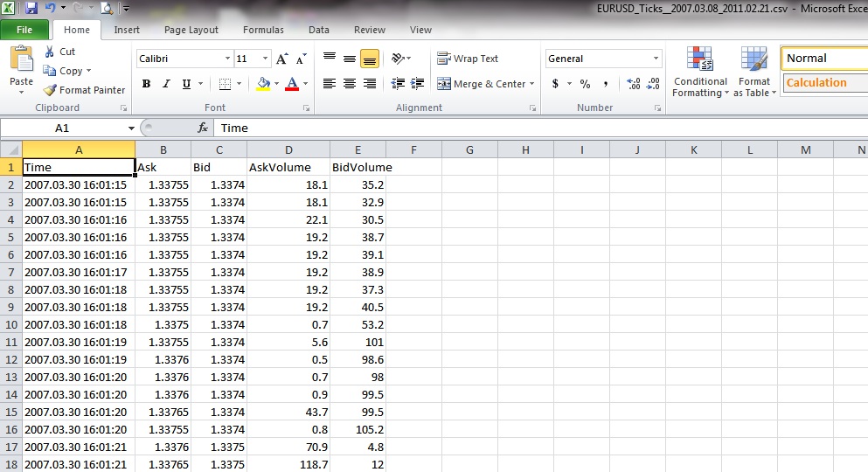Viewport: 868px width, 472px height.
Task: Expand the Copy options arrow
Action: coord(88,71)
